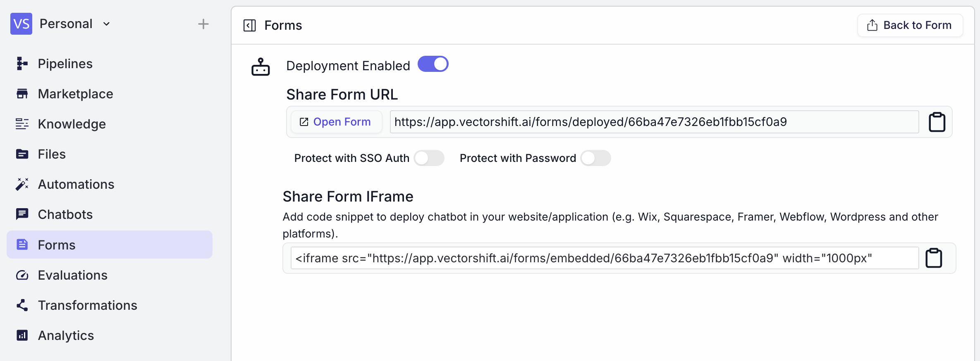Create new workspace with plus button

click(203, 24)
